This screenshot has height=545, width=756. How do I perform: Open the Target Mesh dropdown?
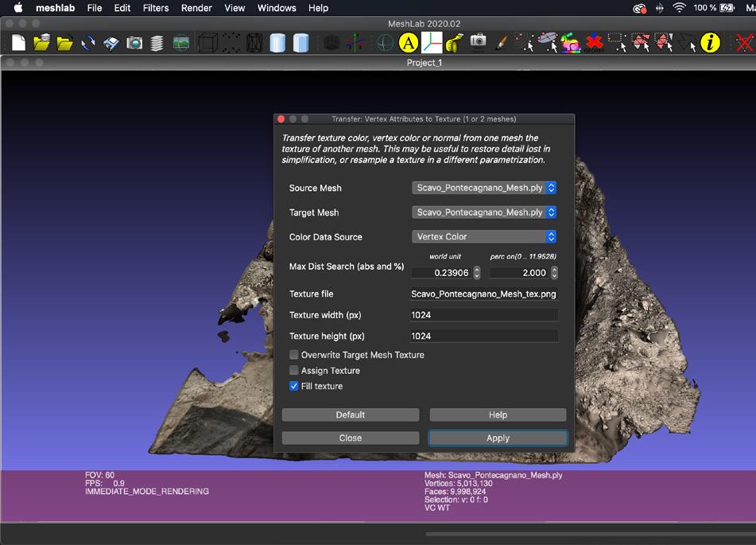[484, 212]
